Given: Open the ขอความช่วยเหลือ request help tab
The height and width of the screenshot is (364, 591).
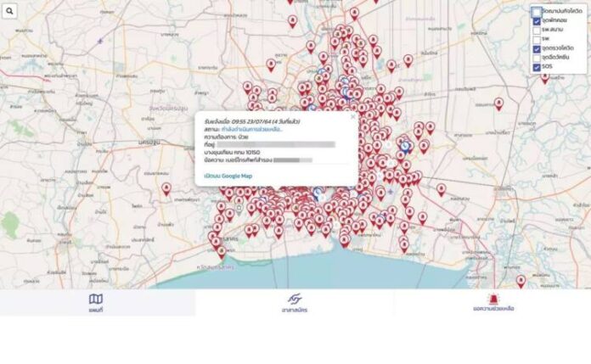Looking at the screenshot, I should tap(493, 303).
